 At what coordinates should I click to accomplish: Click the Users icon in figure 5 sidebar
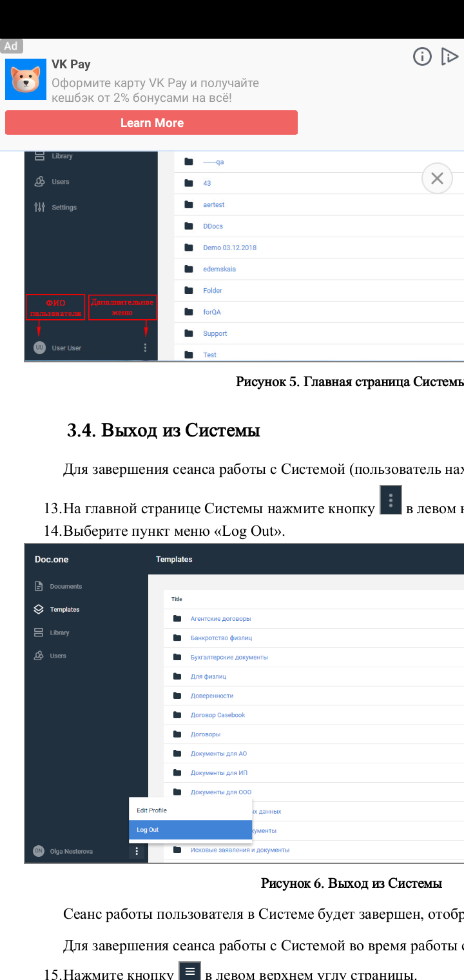click(39, 182)
